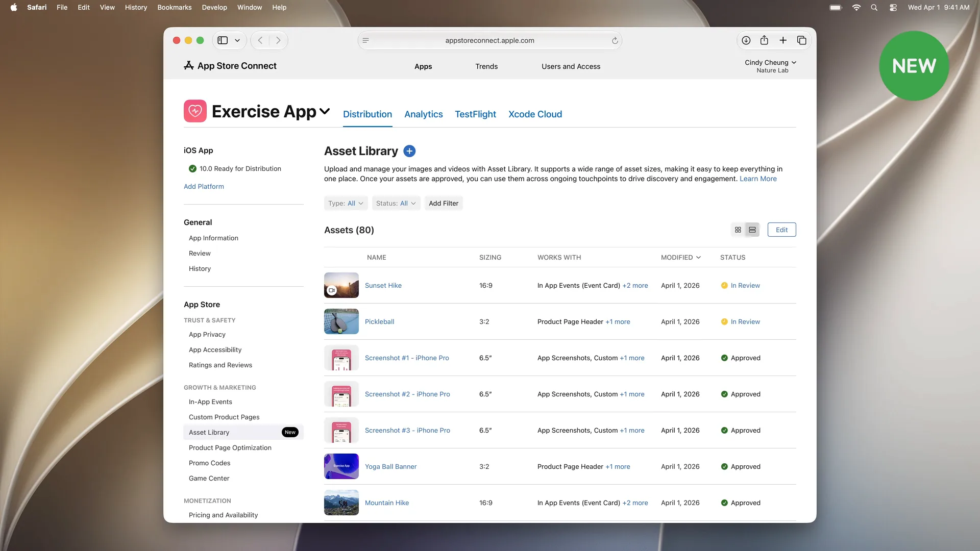The image size is (980, 551).
Task: Switch to list view icon
Action: [x=752, y=230]
